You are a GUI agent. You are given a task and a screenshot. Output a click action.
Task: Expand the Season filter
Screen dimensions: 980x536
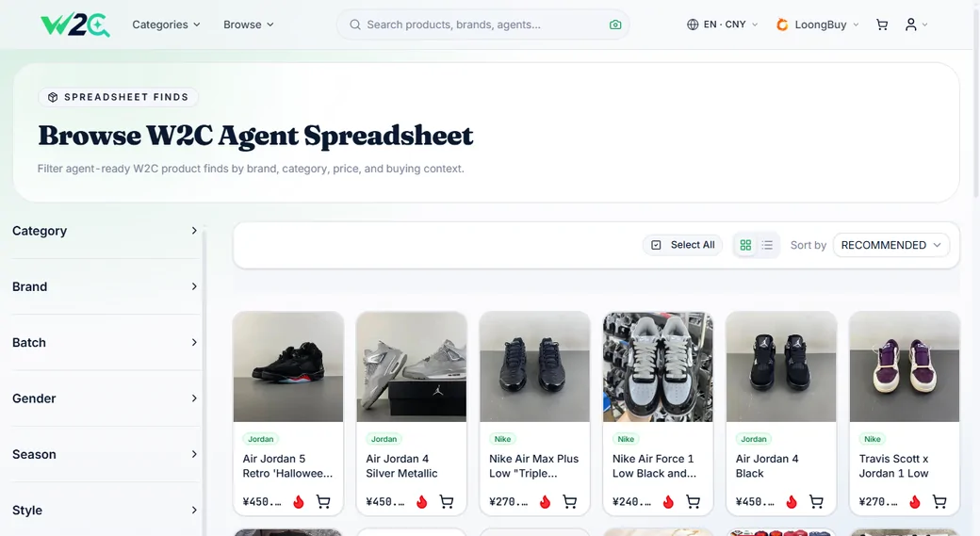105,454
